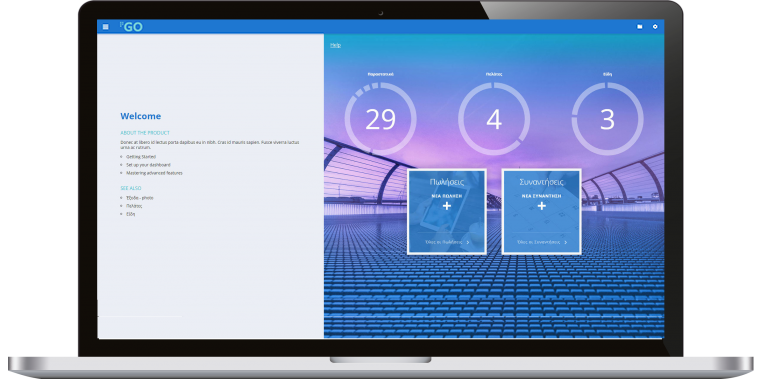Open the Έξοδα - photo link
Image resolution: width=768 pixels, height=379 pixels.
tap(140, 198)
